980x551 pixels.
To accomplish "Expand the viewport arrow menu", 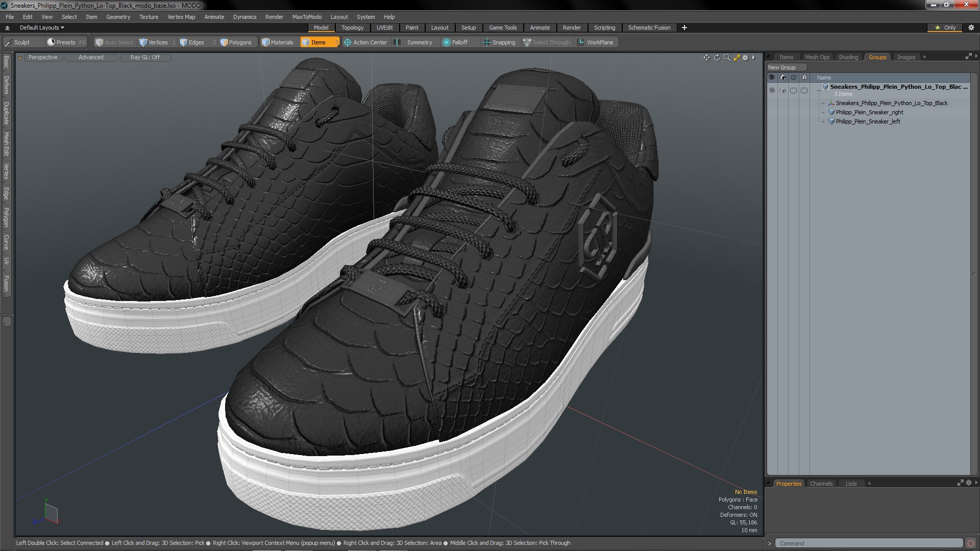I will coord(753,58).
